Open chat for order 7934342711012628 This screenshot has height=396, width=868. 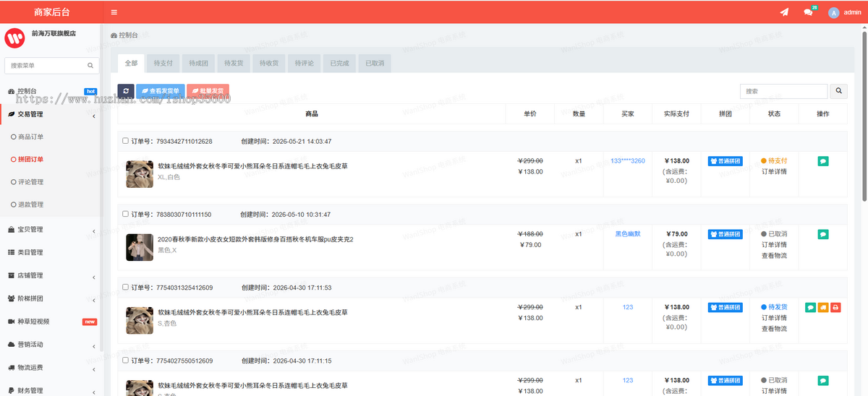tap(823, 161)
